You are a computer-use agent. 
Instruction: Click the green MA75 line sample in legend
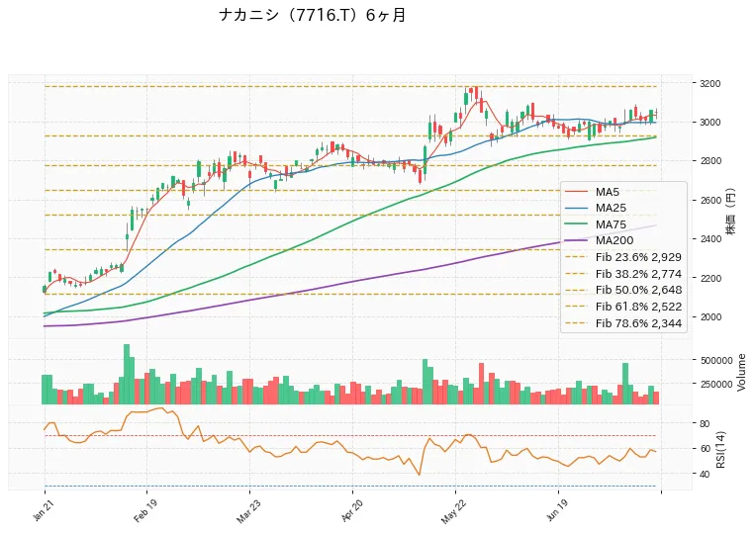(x=577, y=224)
